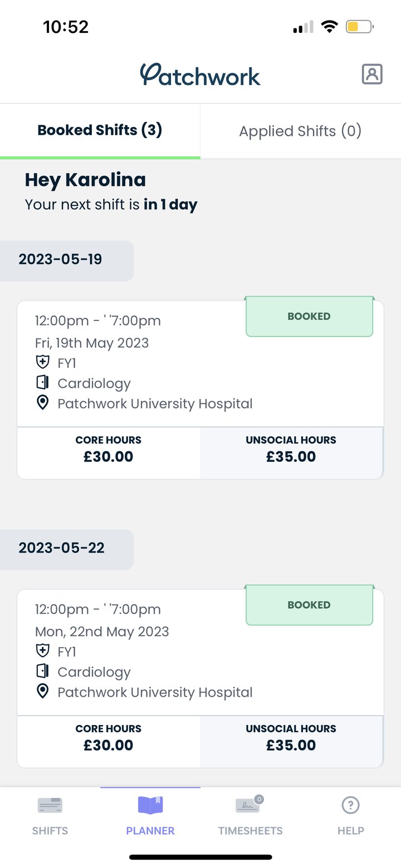Tap the 2023-05-22 date header
401x868 pixels.
pyautogui.click(x=61, y=548)
